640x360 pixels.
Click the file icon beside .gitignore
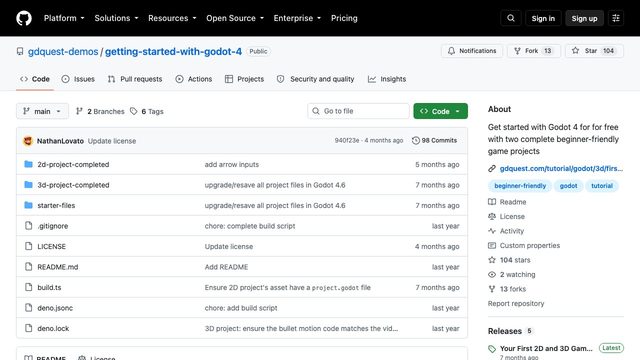pos(28,226)
